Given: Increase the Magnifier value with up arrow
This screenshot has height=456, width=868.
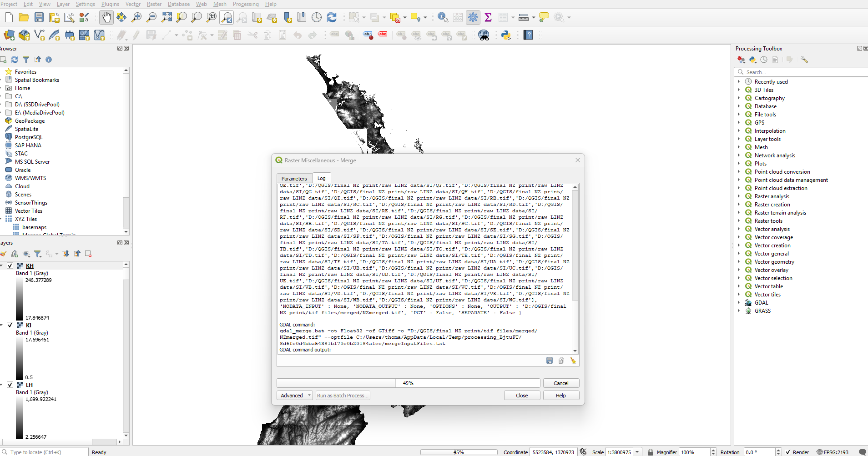Looking at the screenshot, I should point(713,450).
